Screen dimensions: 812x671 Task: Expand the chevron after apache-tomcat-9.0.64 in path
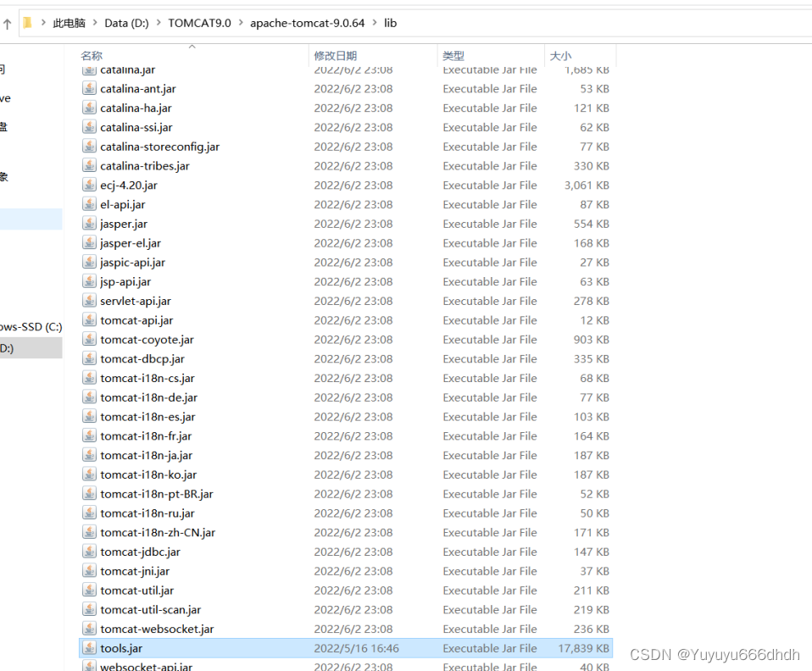tap(375, 23)
